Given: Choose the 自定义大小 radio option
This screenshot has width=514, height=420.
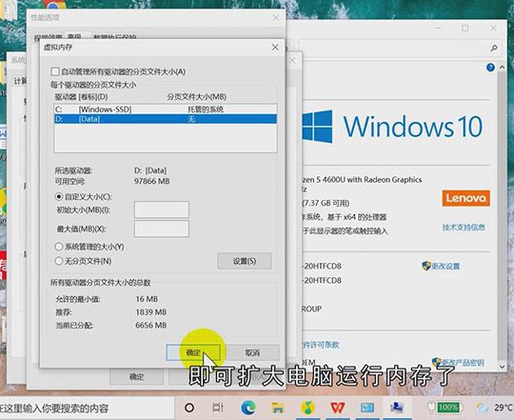Looking at the screenshot, I should [59, 197].
